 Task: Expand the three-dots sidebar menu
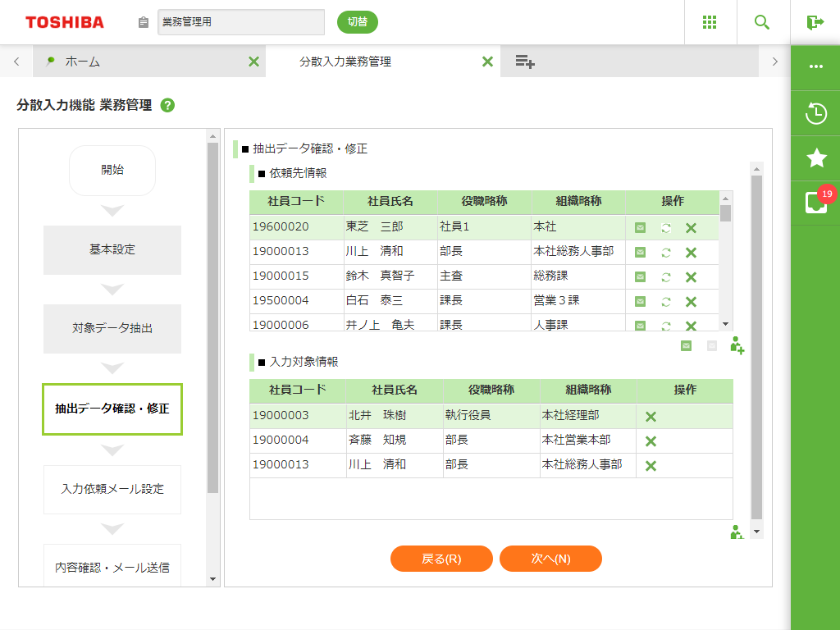(x=815, y=66)
